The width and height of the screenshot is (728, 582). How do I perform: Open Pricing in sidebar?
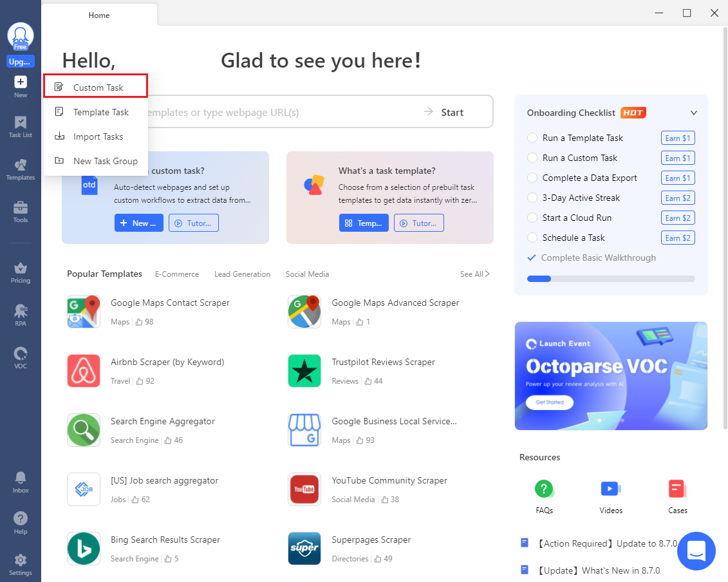[x=21, y=273]
